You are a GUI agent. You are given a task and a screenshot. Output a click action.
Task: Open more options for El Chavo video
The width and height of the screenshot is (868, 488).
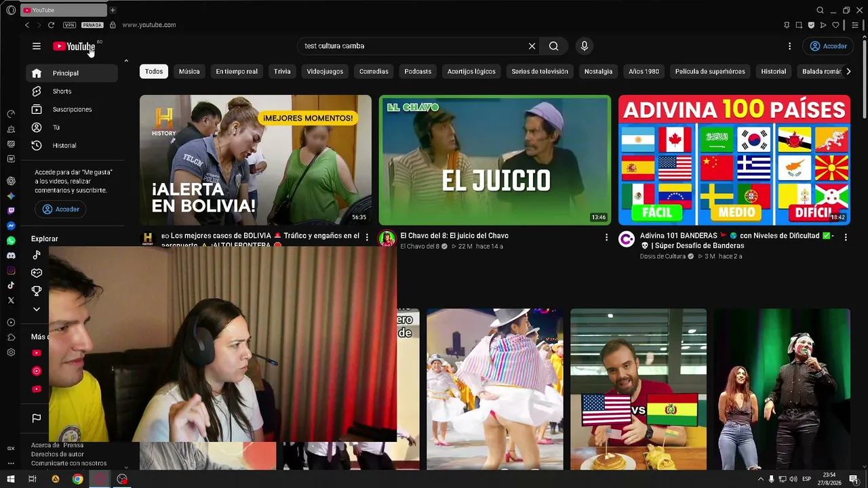click(606, 237)
